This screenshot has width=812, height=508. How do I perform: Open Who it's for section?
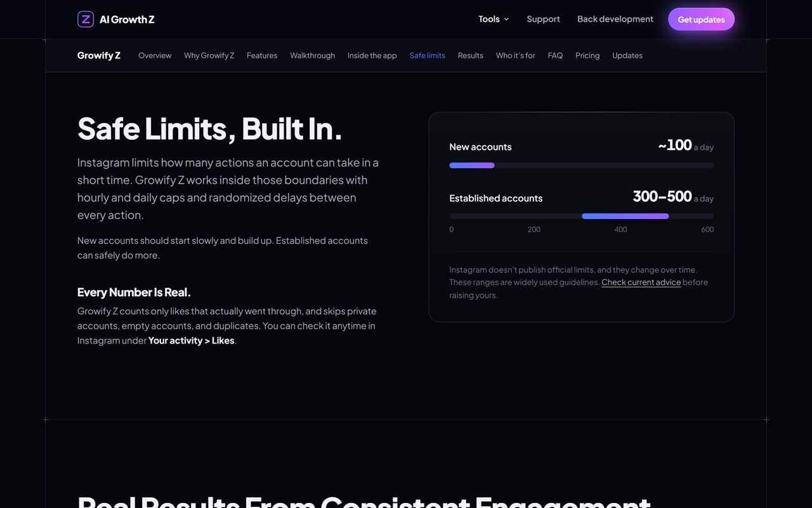tap(516, 55)
